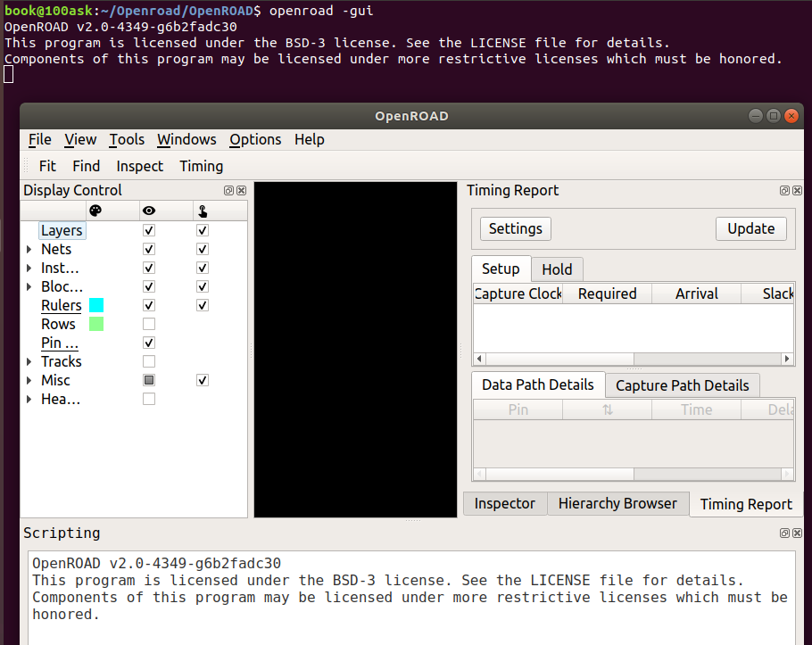Viewport: 812px width, 645px height.
Task: Click left arrow of timing table scrollbar
Action: pyautogui.click(x=479, y=359)
